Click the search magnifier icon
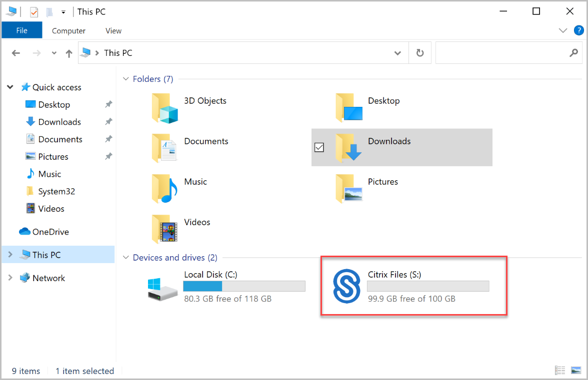 574,53
